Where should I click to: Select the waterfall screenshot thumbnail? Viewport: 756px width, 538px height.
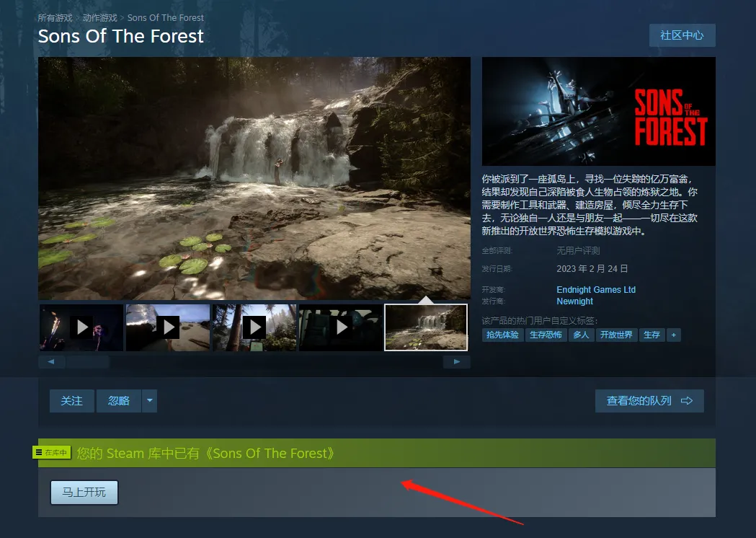(x=426, y=327)
